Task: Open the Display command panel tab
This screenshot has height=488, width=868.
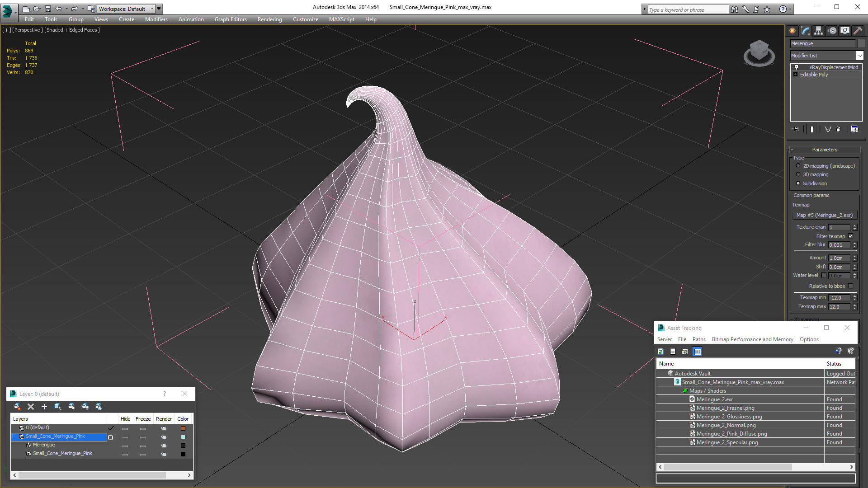Action: point(844,31)
